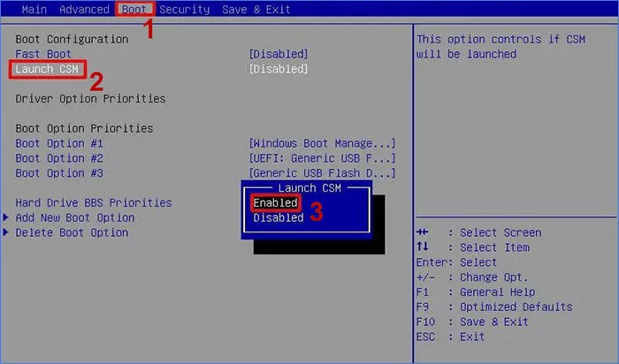
Task: Choose Enabled in the Launch CSM popup
Action: (276, 203)
